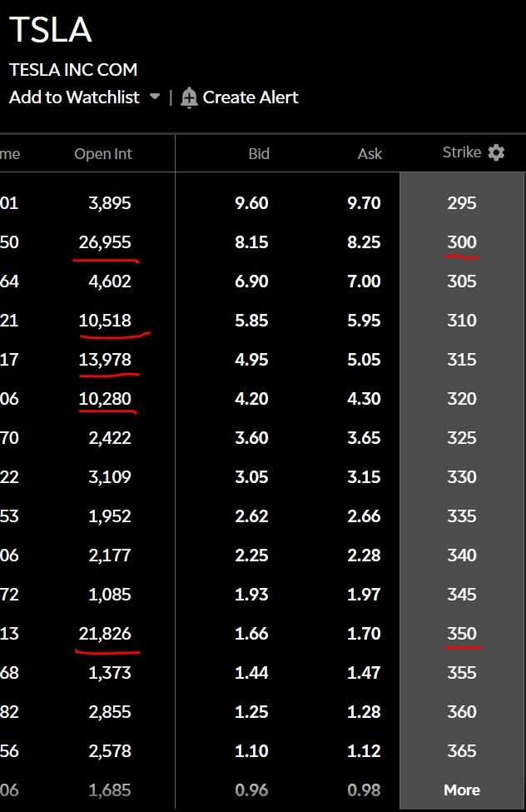Image resolution: width=526 pixels, height=812 pixels.
Task: Click the 1.28 ask price
Action: 364,711
